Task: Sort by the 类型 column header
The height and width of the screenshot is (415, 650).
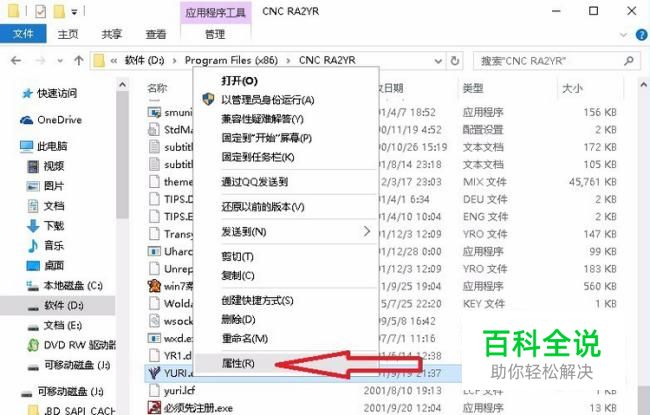Action: click(x=473, y=88)
